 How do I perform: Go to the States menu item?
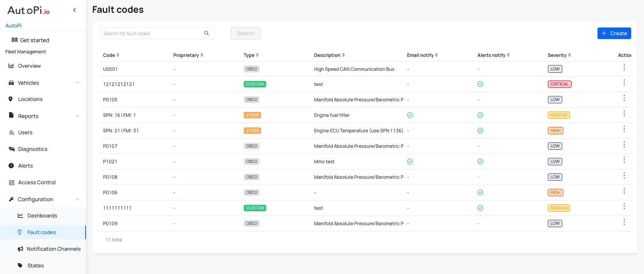pyautogui.click(x=35, y=265)
